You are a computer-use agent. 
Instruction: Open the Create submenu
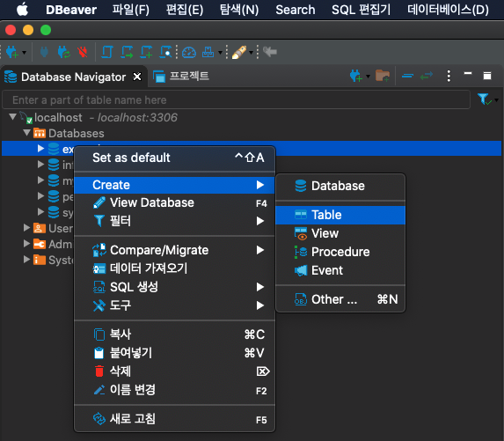pos(174,185)
